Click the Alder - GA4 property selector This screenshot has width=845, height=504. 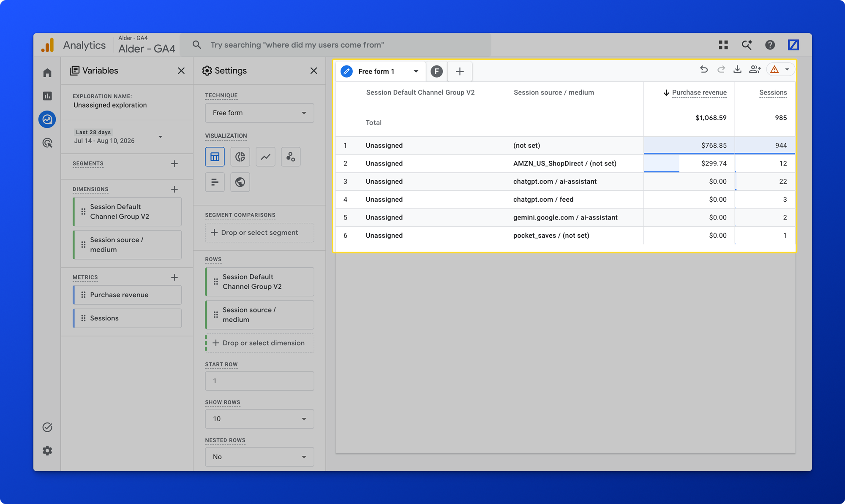coord(147,45)
